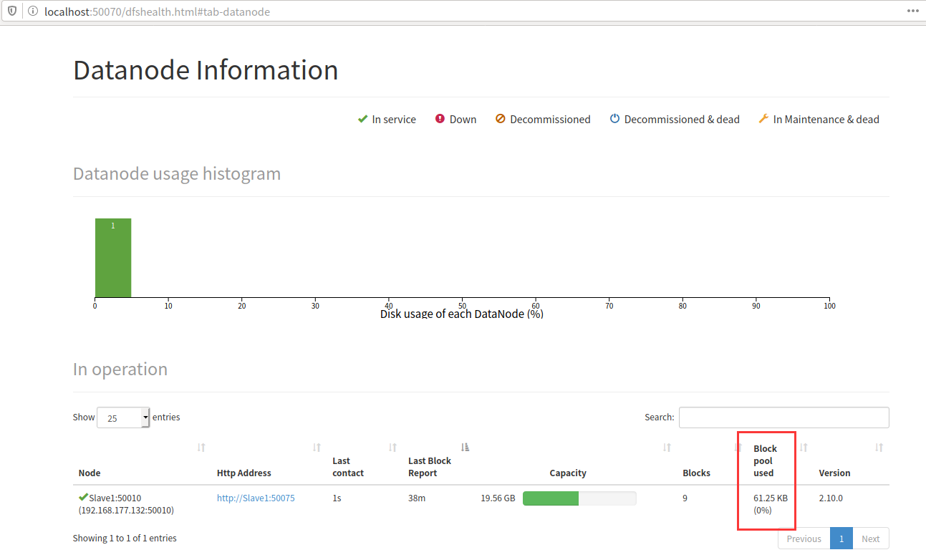Click the Slave1 capacity usage bar

[579, 498]
